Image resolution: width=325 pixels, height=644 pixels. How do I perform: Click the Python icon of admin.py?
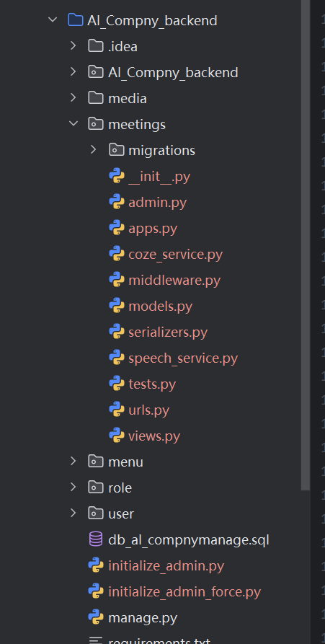tap(117, 202)
